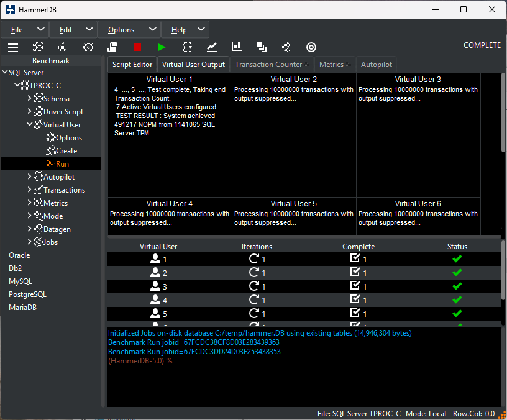Click the Mode: Local status bar entry
The image size is (507, 420).
426,414
